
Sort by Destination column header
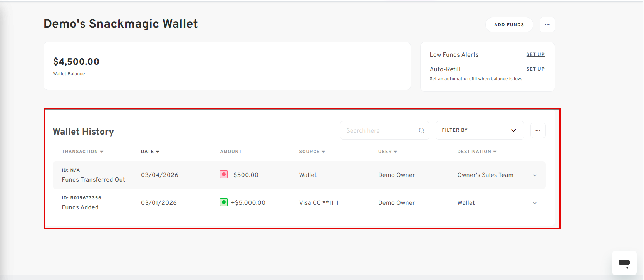click(x=476, y=152)
